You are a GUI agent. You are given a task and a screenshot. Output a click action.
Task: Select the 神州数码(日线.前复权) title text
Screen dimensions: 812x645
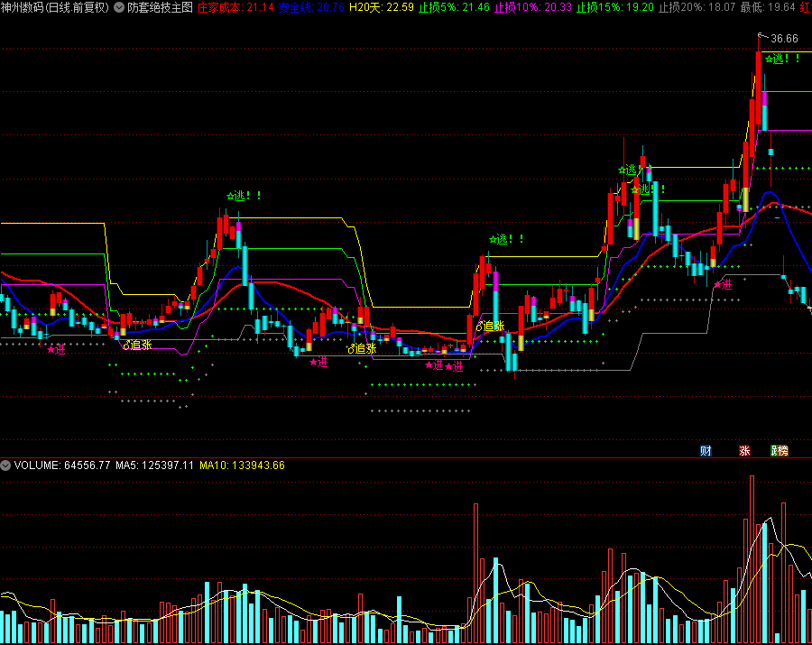coord(55,7)
